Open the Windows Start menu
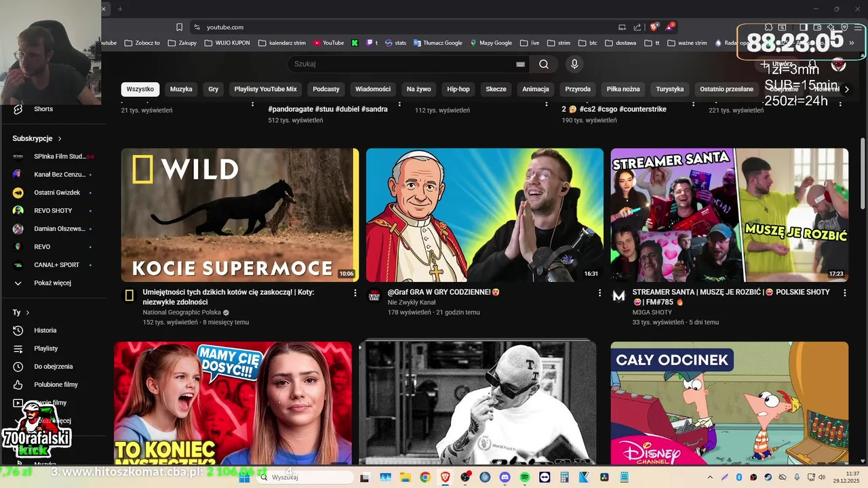The image size is (868, 488). 245,477
